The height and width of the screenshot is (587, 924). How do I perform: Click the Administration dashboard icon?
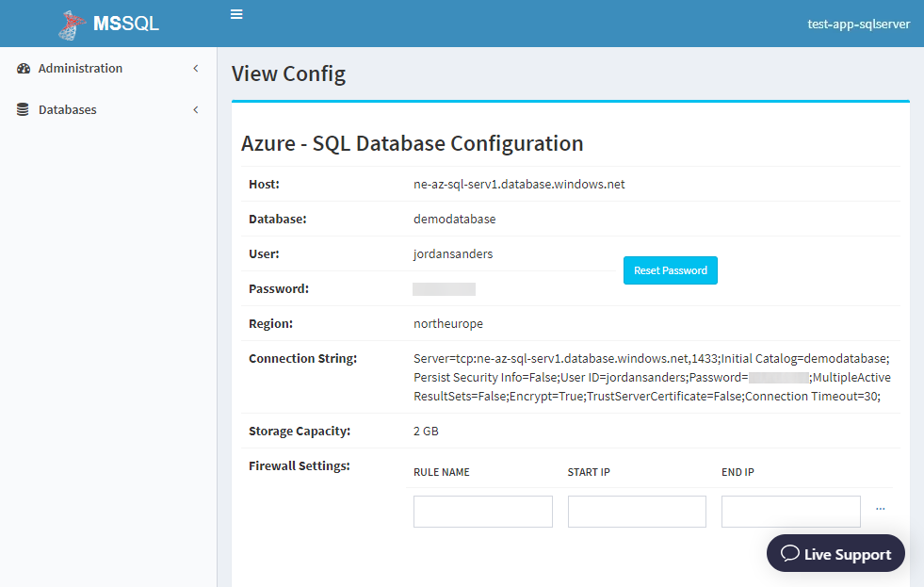(x=24, y=69)
